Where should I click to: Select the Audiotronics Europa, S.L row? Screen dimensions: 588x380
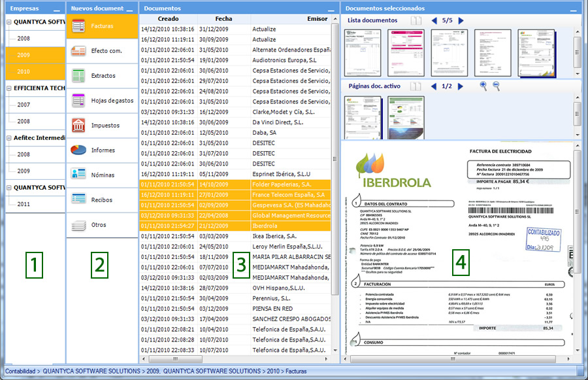point(235,60)
